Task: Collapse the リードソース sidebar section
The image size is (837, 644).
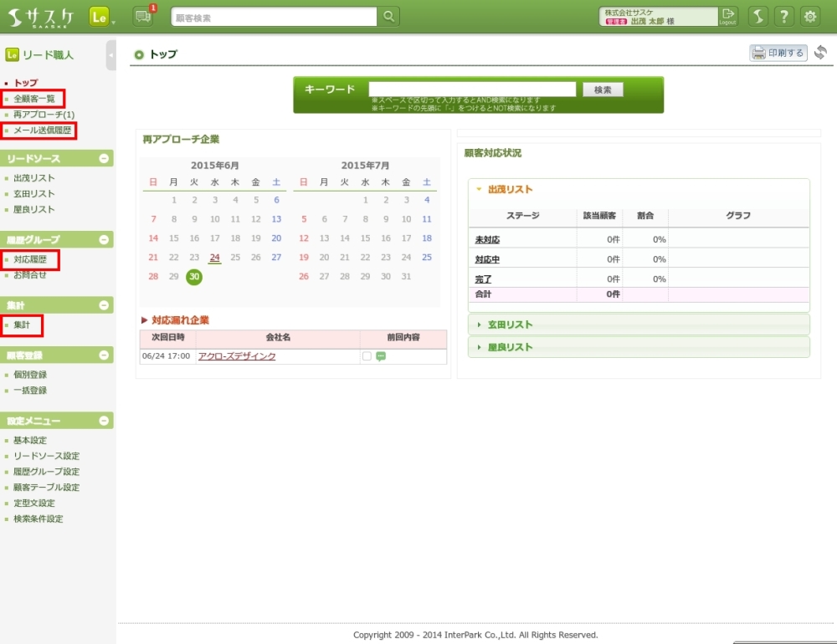Action: [x=104, y=159]
